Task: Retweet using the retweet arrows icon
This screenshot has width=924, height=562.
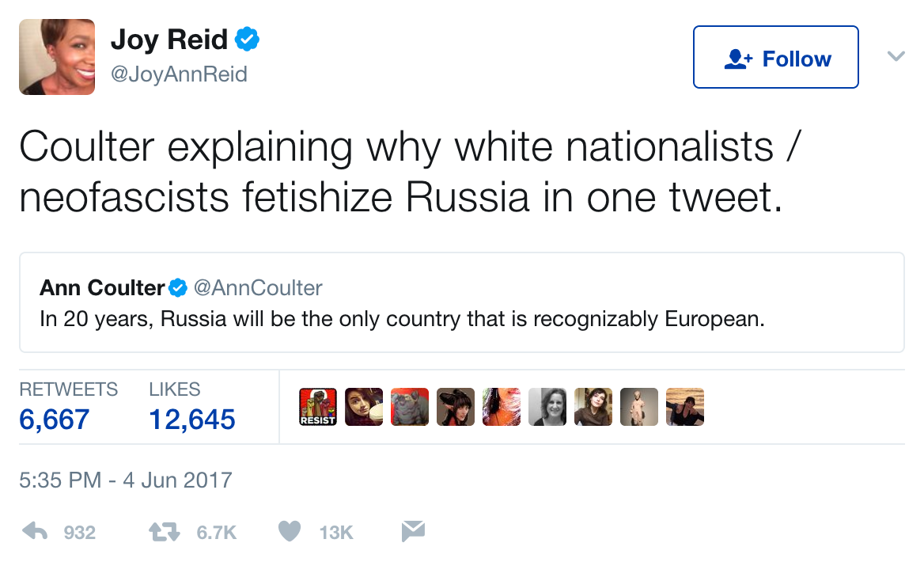Action: click(164, 532)
